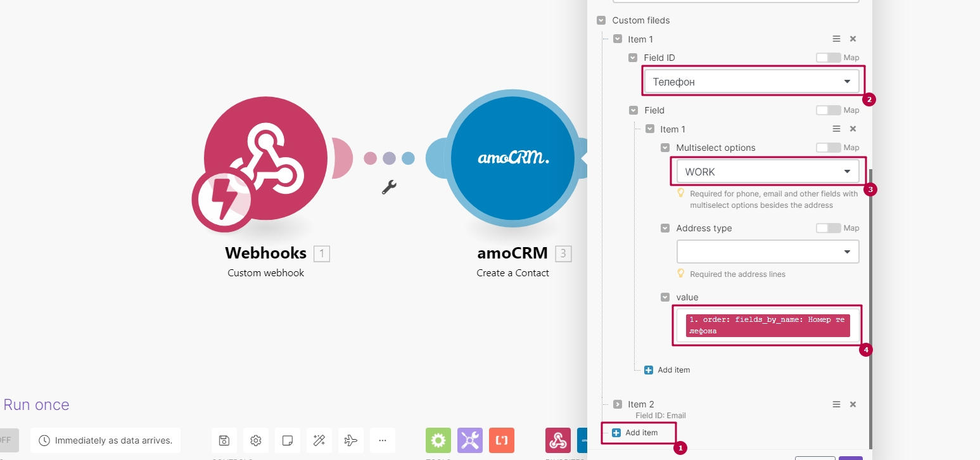Click the reorder handle of Item 2

pyautogui.click(x=836, y=404)
